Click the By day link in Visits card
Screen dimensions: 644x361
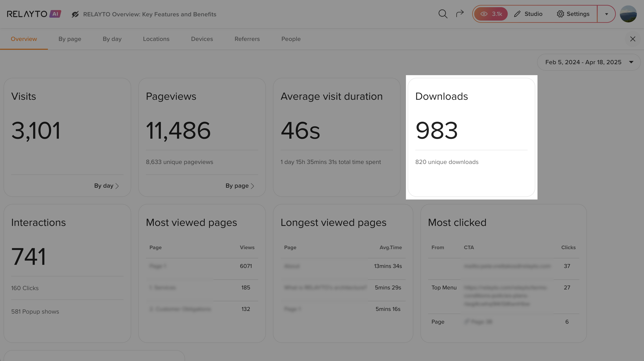coord(107,186)
